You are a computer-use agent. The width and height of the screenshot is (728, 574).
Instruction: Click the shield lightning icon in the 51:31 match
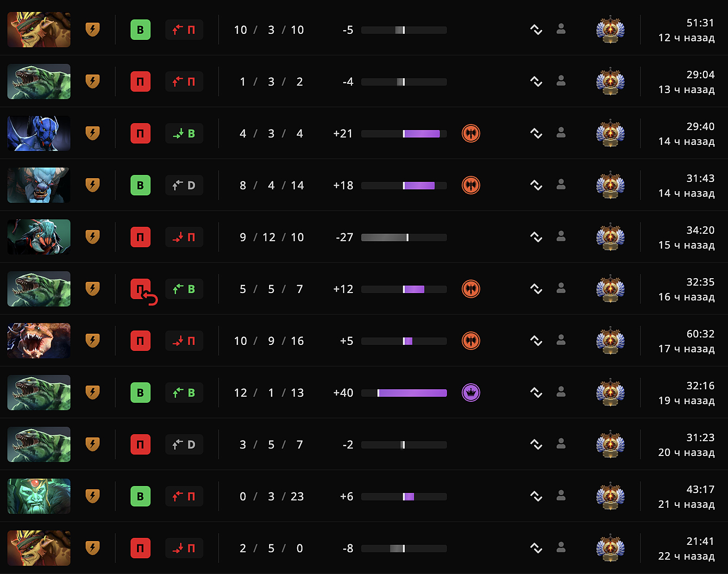tap(93, 30)
